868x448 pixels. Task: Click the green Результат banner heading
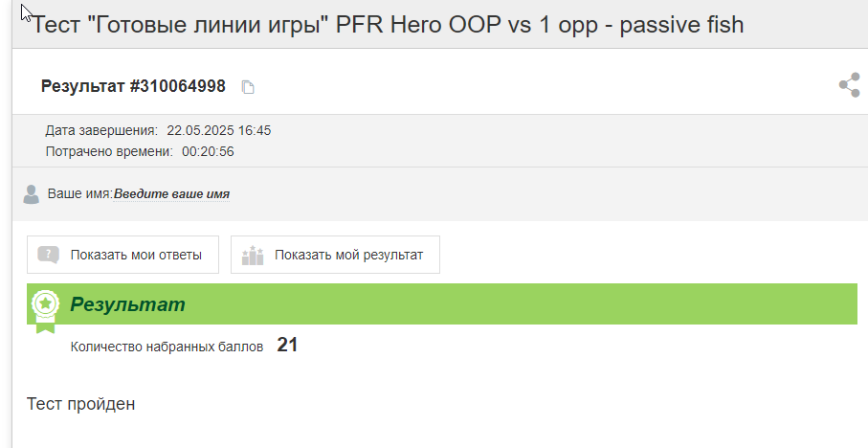pos(127,304)
